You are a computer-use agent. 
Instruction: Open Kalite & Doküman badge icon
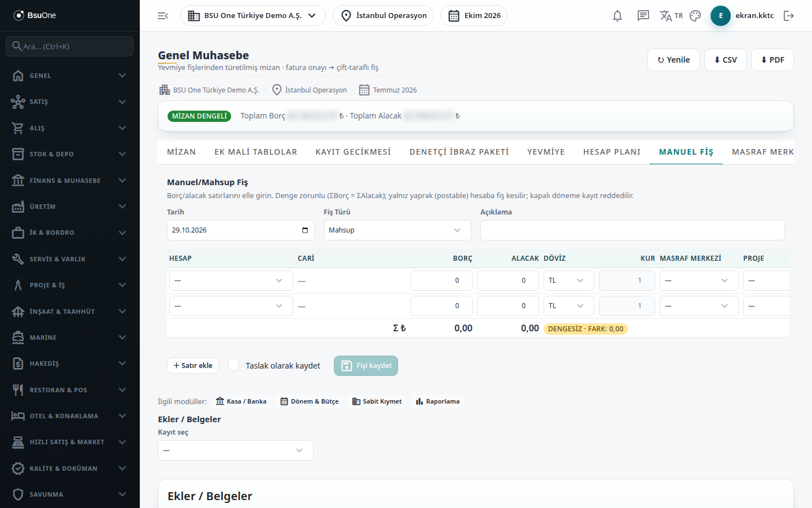[18, 468]
